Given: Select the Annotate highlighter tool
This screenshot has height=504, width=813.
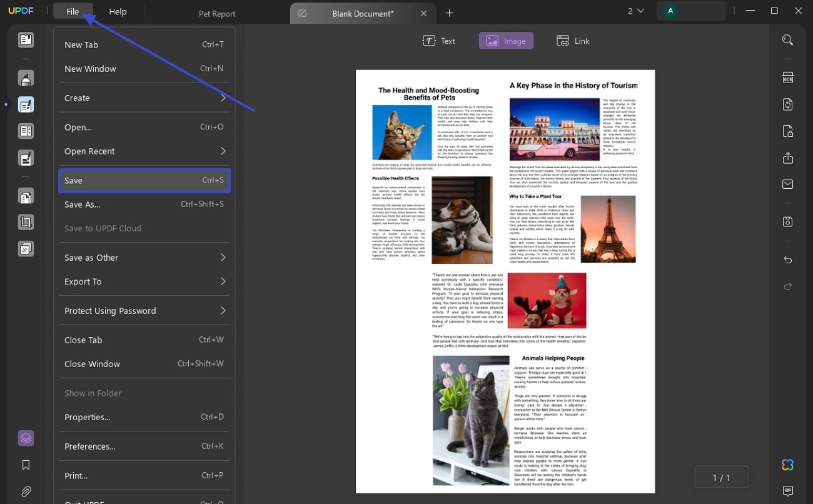Looking at the screenshot, I should (x=26, y=78).
